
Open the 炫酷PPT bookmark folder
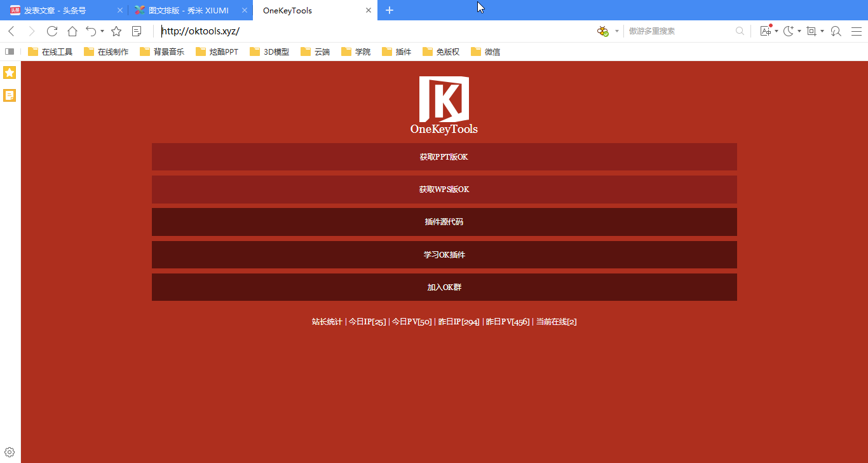[217, 52]
